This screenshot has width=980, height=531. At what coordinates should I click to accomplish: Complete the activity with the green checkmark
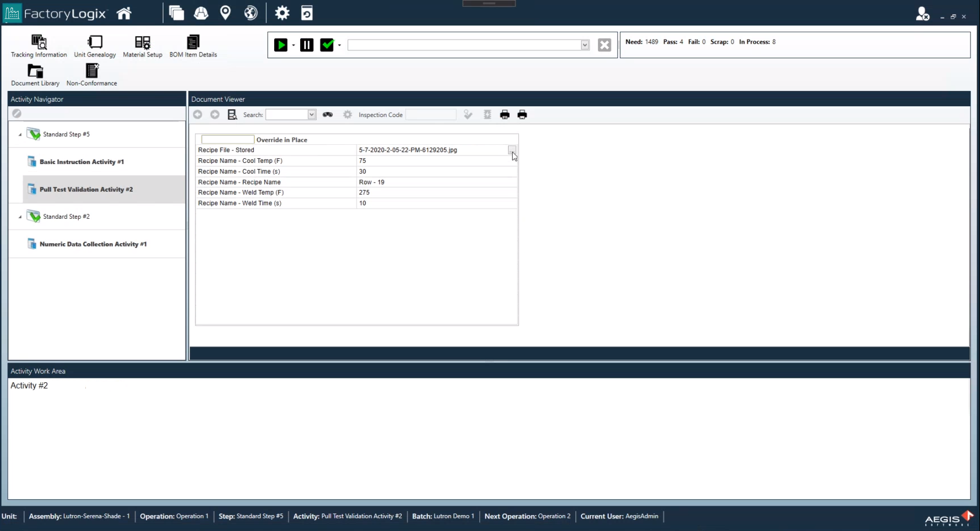(x=328, y=45)
